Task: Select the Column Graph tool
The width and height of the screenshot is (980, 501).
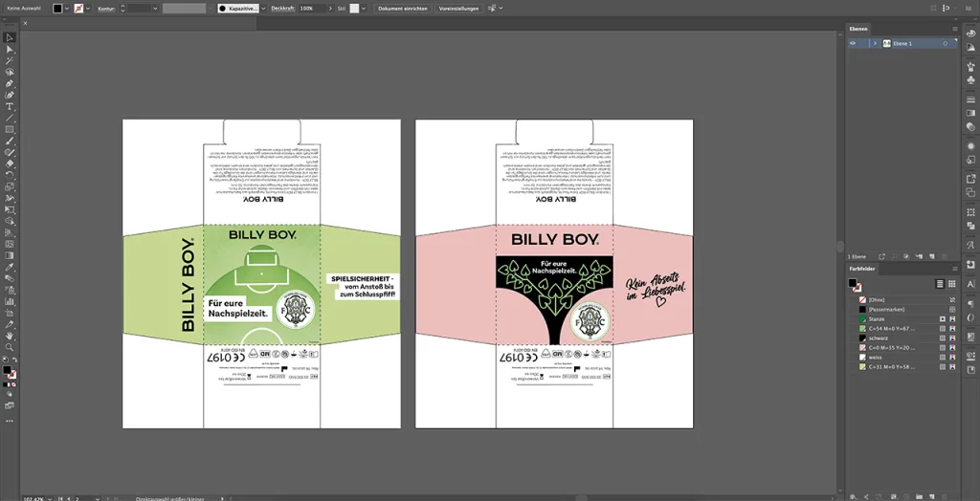Action: [10, 301]
